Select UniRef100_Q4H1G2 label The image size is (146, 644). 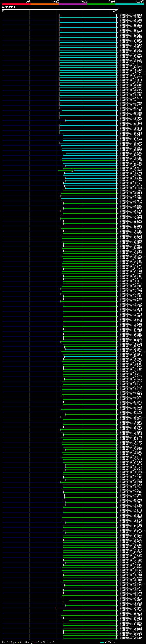click(x=131, y=170)
